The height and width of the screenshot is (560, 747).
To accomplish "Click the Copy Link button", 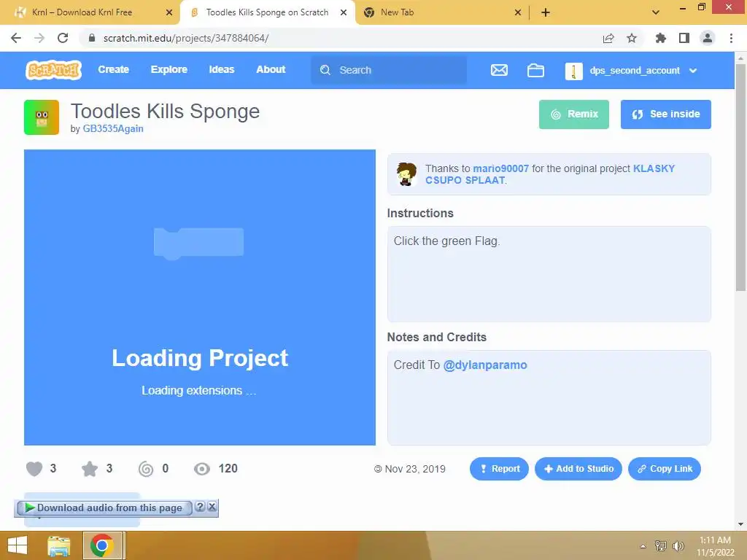I will pos(664,469).
